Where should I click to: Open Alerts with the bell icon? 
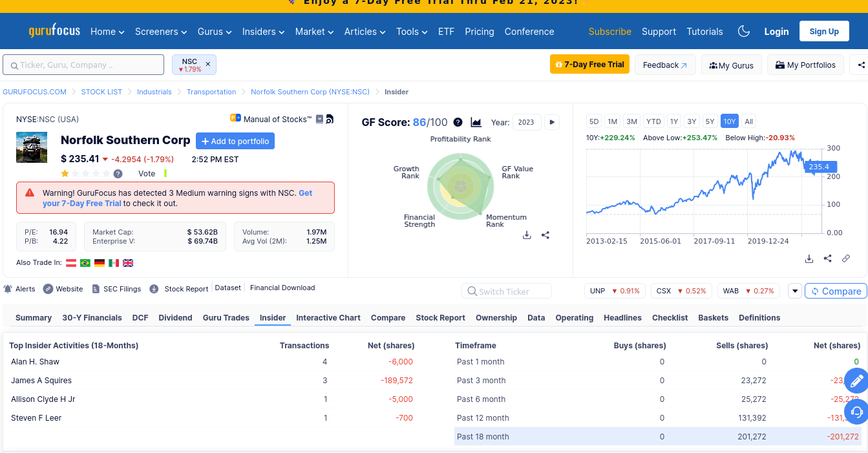click(8, 289)
